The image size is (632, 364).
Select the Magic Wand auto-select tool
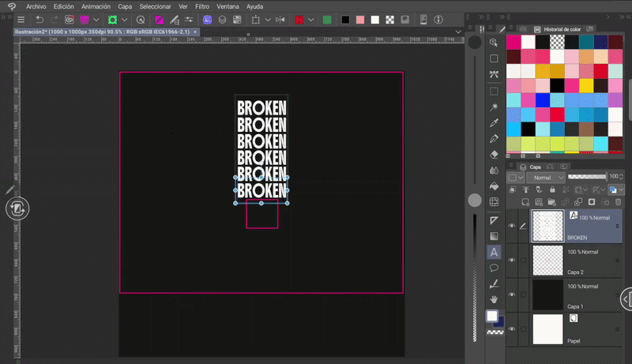(494, 107)
